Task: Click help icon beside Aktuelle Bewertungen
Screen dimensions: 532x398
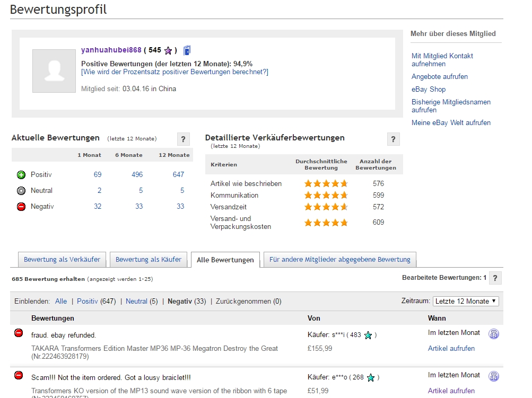Action: pos(183,139)
